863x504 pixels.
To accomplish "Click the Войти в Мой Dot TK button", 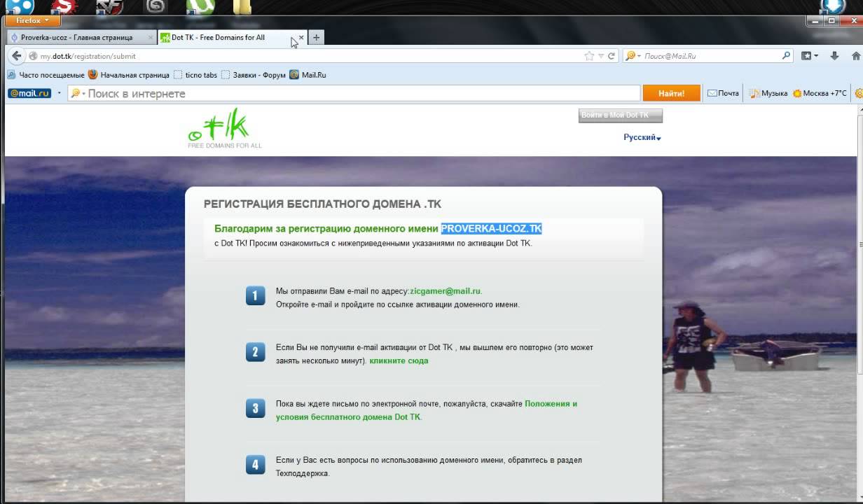I will [x=621, y=115].
